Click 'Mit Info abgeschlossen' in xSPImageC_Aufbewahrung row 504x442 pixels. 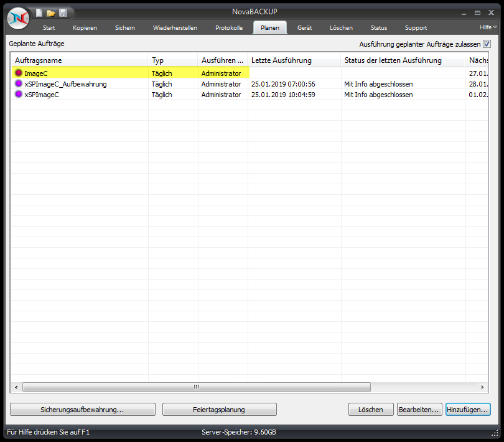point(378,84)
